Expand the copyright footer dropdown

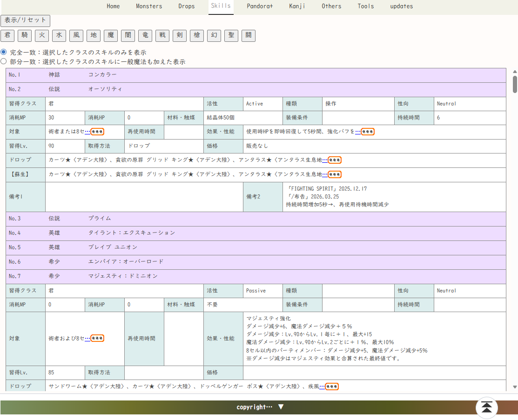(x=260, y=407)
